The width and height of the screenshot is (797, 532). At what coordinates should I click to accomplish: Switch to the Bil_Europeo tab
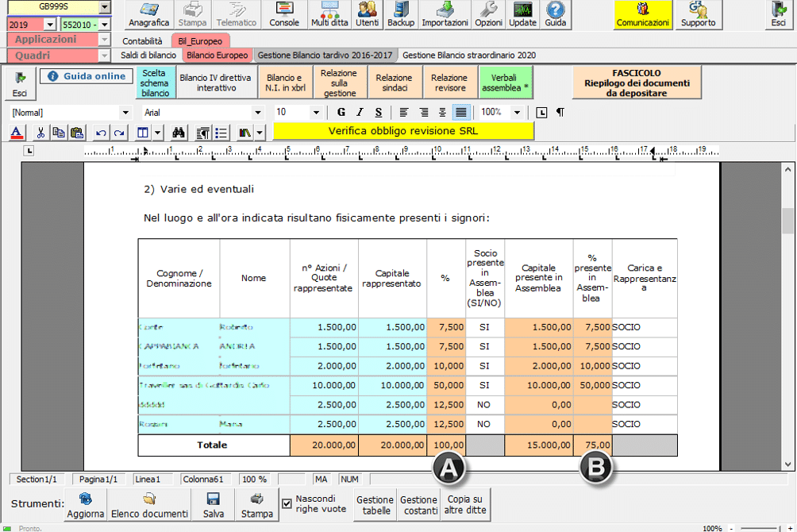tap(200, 41)
